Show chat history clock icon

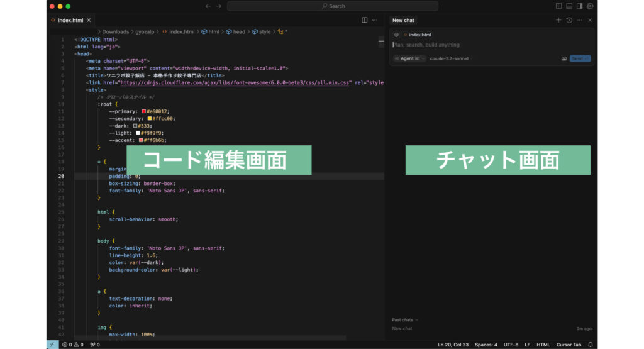click(569, 20)
